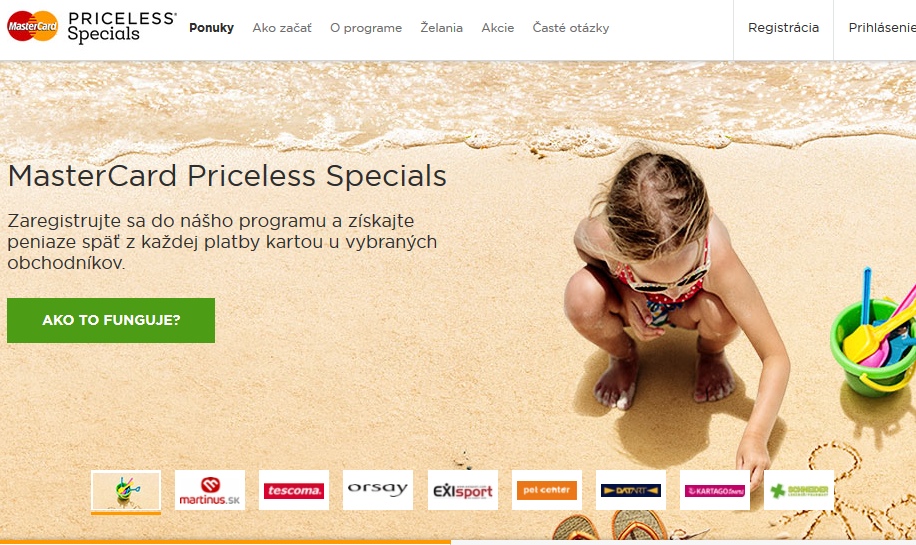The width and height of the screenshot is (916, 545).
Task: Open the Ponuky menu item
Action: click(211, 27)
